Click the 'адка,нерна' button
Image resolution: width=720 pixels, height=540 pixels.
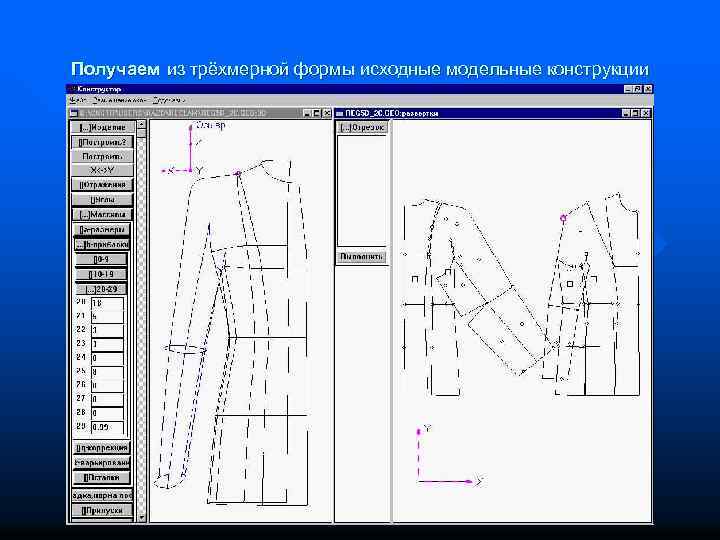[x=102, y=496]
